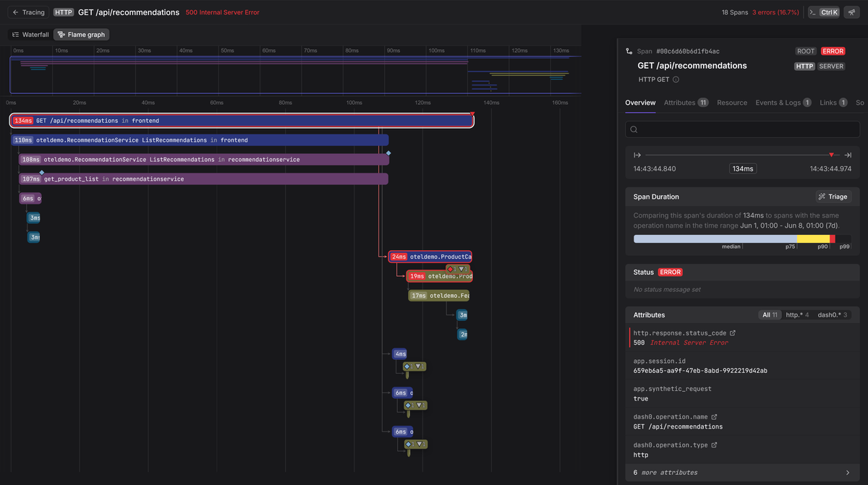Open the Resource tab

[x=732, y=103]
